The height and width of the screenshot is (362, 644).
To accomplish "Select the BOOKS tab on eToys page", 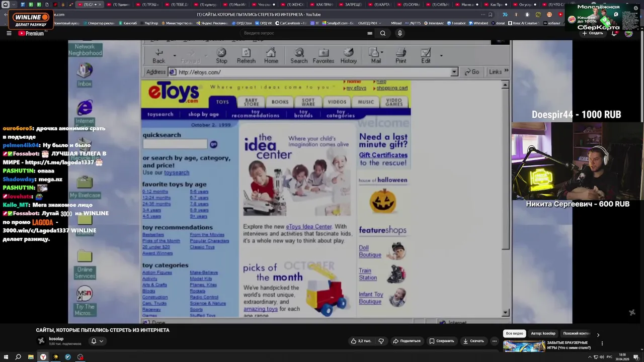I will pos(280,102).
